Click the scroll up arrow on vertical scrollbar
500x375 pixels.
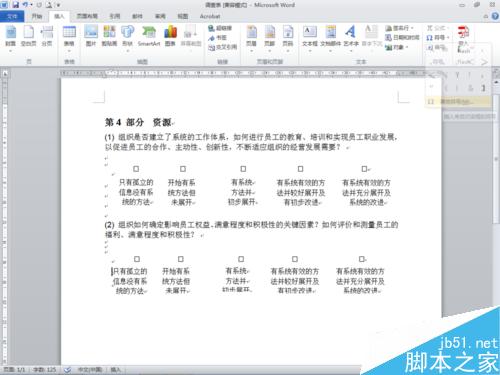(x=496, y=82)
